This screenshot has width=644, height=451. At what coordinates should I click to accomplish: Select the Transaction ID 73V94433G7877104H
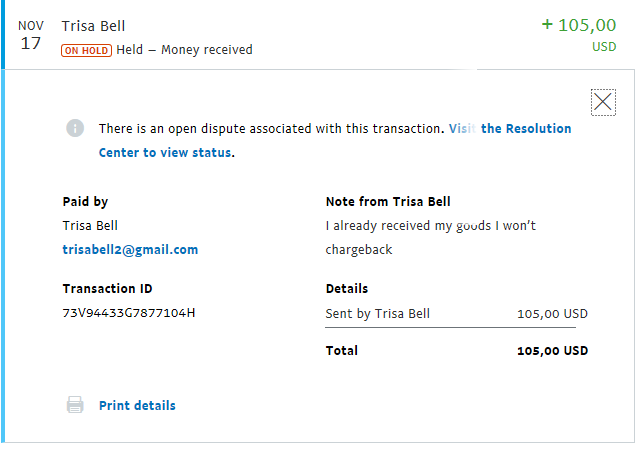(129, 313)
